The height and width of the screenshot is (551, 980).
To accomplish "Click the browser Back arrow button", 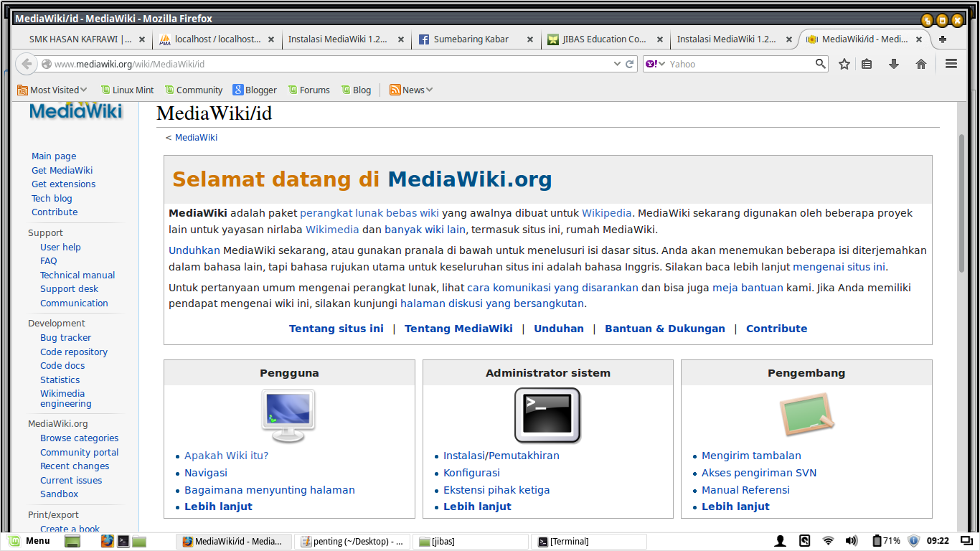I will point(27,64).
